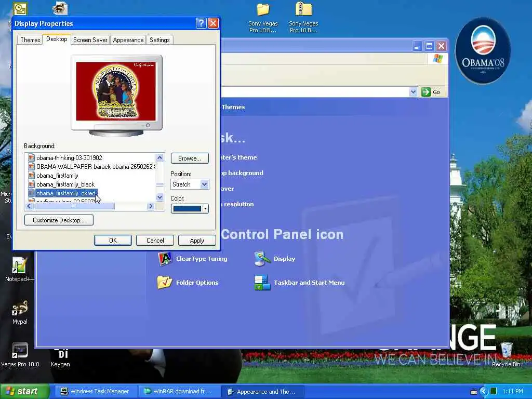The image size is (532, 399).
Task: Open the Sony Vegas Pro folder icon
Action: [263, 9]
